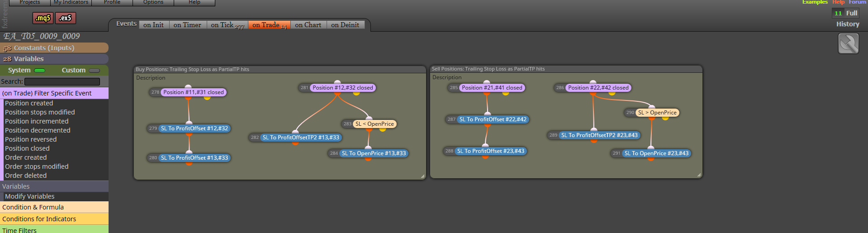Viewport: 868px width, 233px height.
Task: Toggle the Custom switch
Action: [95, 71]
